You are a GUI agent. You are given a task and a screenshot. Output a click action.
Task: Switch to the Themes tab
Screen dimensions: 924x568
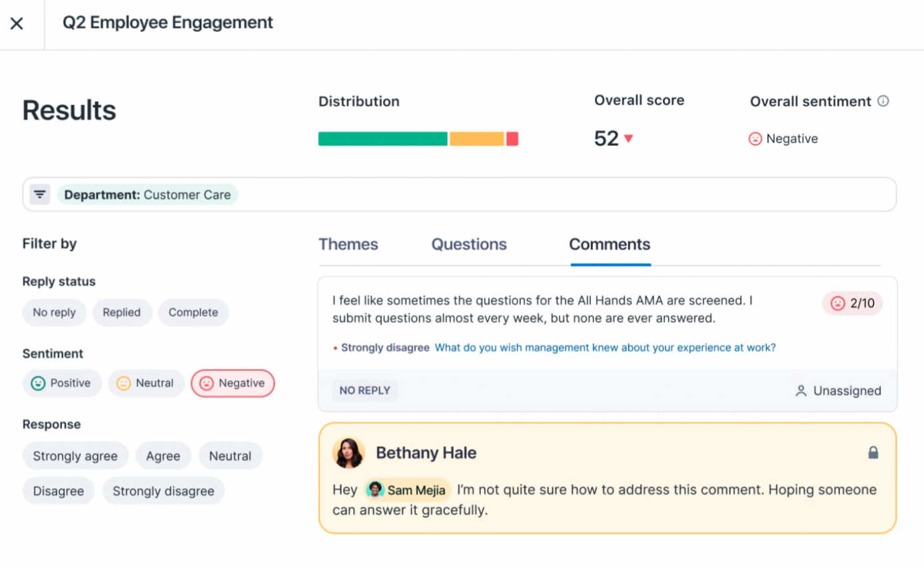[348, 244]
